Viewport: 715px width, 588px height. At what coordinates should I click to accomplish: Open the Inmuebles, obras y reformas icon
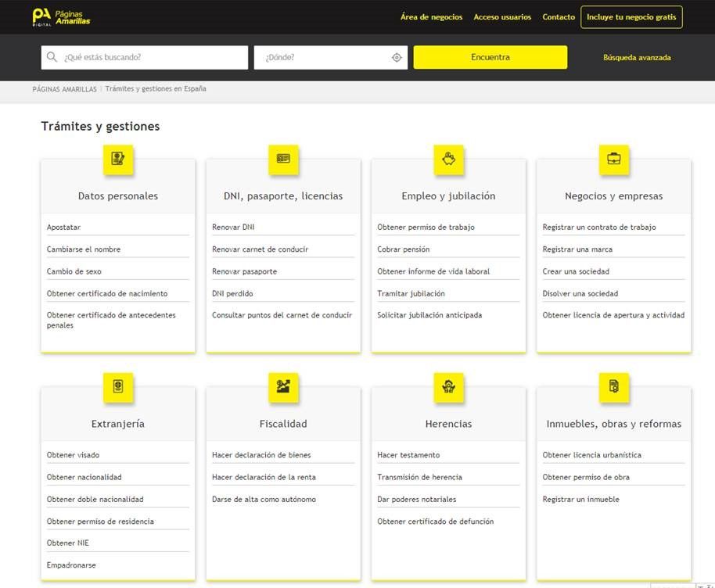tap(614, 386)
